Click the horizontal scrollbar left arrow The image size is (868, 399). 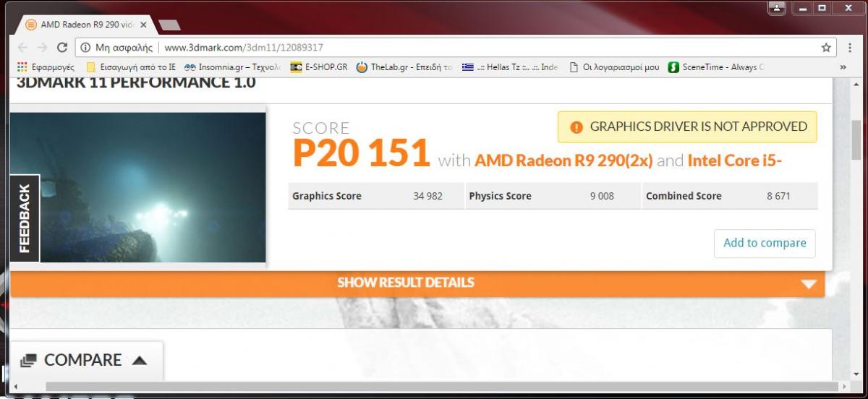(15, 387)
